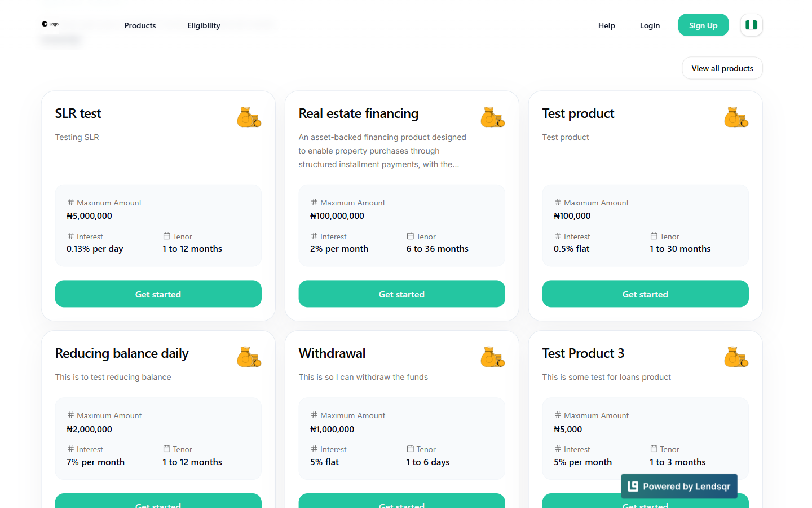Image resolution: width=812 pixels, height=508 pixels.
Task: Click the hash Maximum Amount icon in Withdrawal
Action: click(314, 415)
